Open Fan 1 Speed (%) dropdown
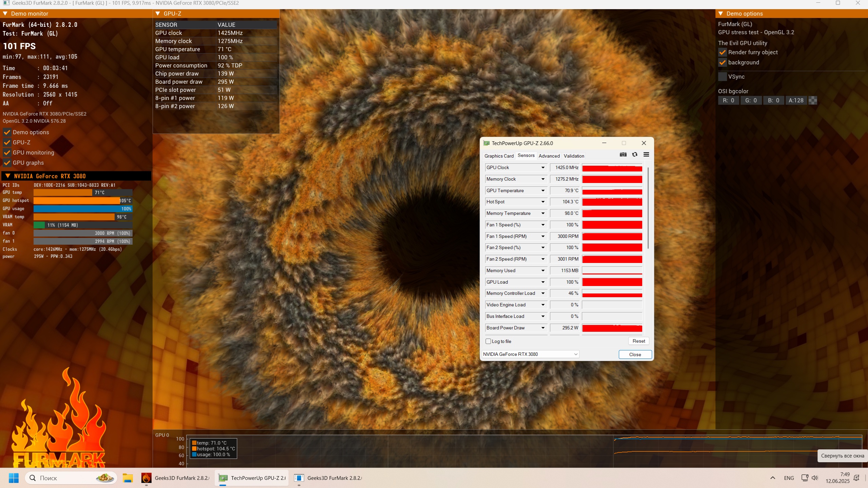This screenshot has width=868, height=488. pyautogui.click(x=543, y=225)
